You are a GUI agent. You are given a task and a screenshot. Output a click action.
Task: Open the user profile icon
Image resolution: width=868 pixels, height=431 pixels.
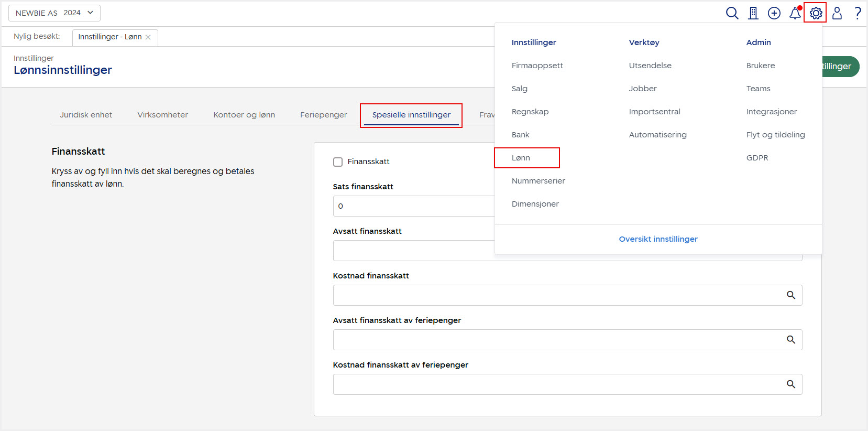click(x=837, y=13)
